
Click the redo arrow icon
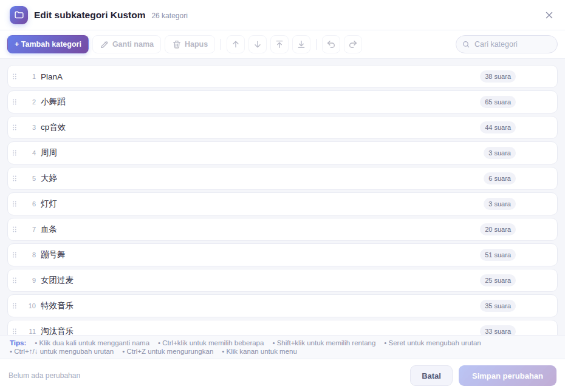tap(353, 44)
